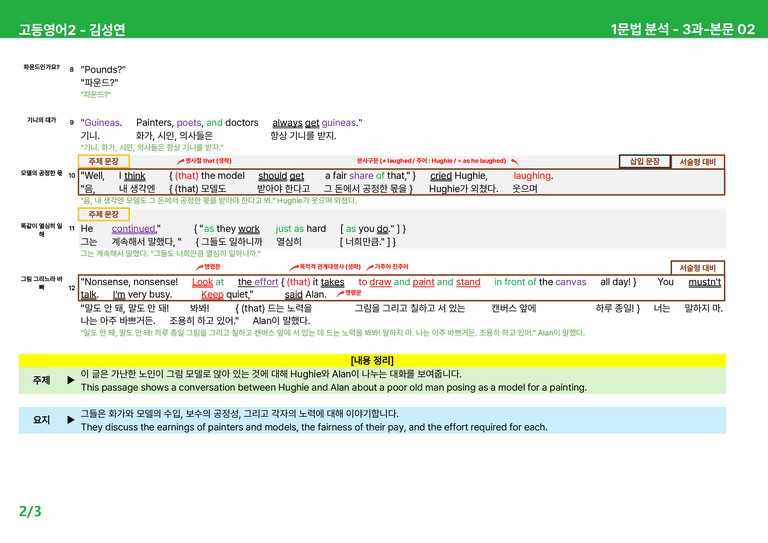
Task: Click the 요지 label in the blue summary row
Action: pyautogui.click(x=42, y=420)
